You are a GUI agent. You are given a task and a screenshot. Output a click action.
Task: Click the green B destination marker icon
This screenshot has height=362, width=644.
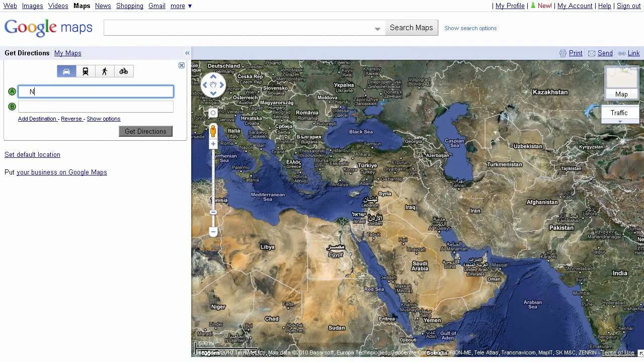(12, 106)
